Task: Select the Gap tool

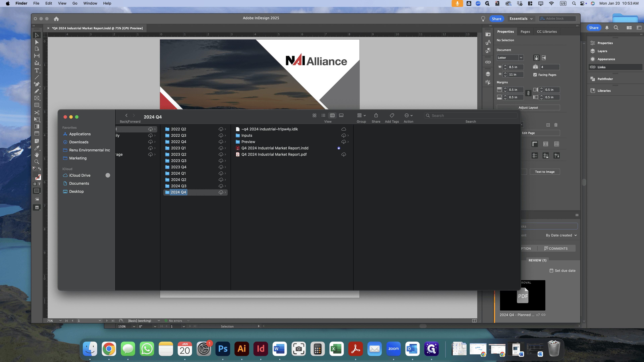Action: 37,56
